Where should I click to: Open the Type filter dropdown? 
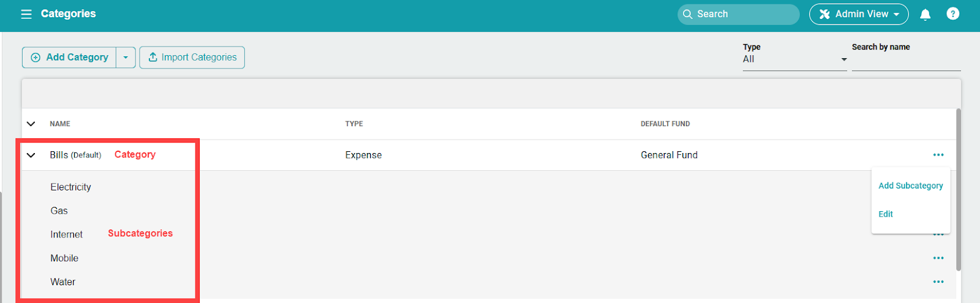tap(794, 59)
